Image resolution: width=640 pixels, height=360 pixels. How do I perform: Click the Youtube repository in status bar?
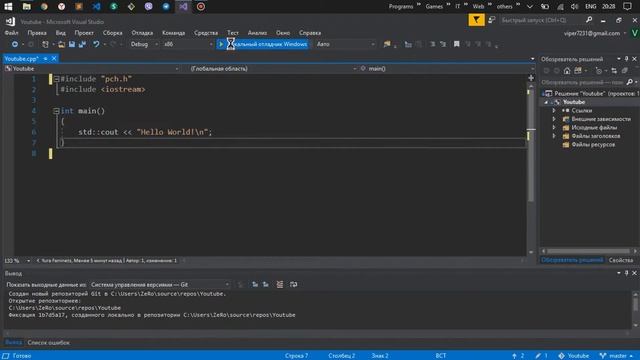point(574,356)
